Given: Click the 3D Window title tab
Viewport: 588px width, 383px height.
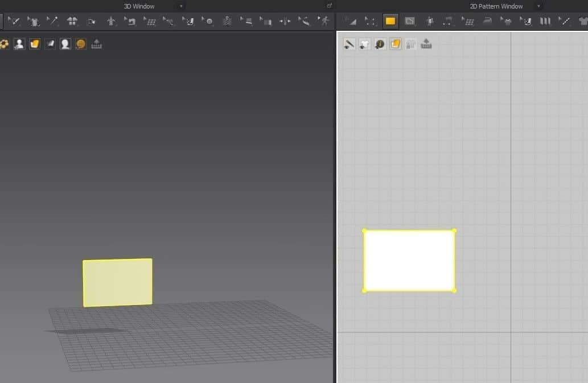Looking at the screenshot, I should (139, 6).
